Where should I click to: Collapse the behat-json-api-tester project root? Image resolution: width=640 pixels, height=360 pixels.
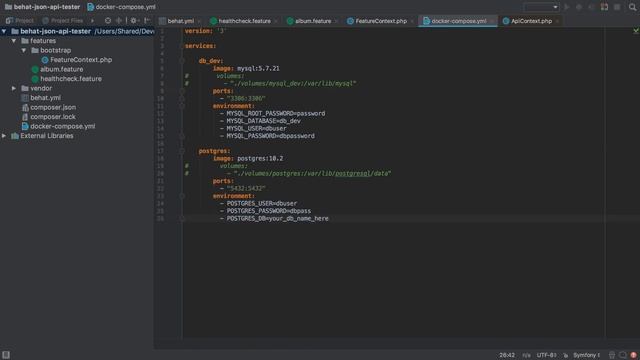point(4,31)
